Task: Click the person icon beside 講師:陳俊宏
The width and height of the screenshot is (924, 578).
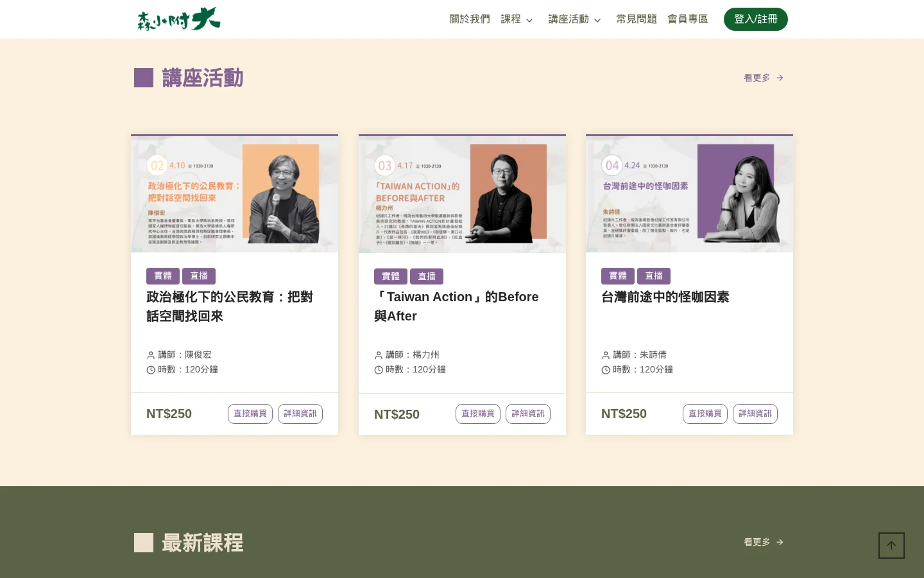Action: click(x=151, y=355)
